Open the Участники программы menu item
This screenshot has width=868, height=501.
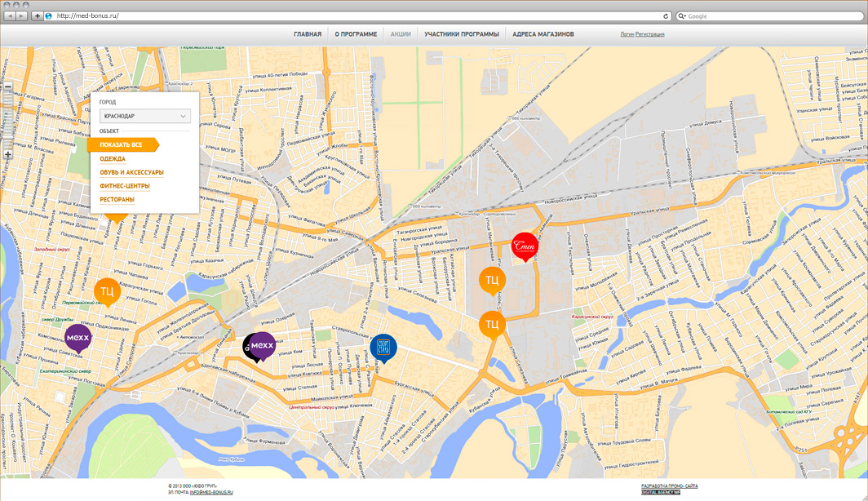(x=462, y=34)
